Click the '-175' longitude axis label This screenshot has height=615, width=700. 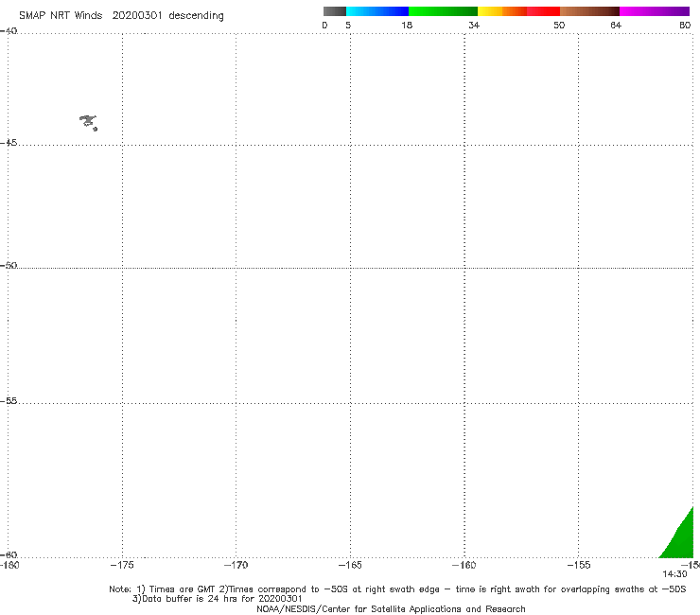coord(122,565)
